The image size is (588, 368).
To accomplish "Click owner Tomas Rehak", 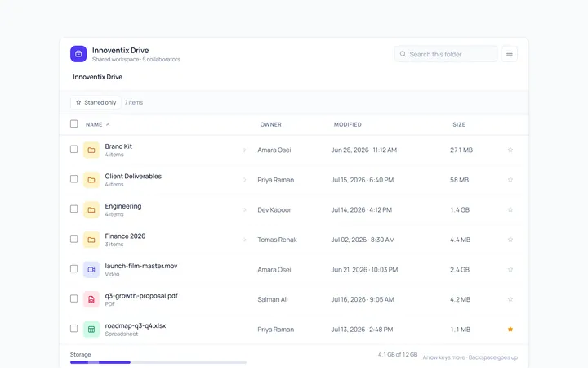I will [x=277, y=240].
